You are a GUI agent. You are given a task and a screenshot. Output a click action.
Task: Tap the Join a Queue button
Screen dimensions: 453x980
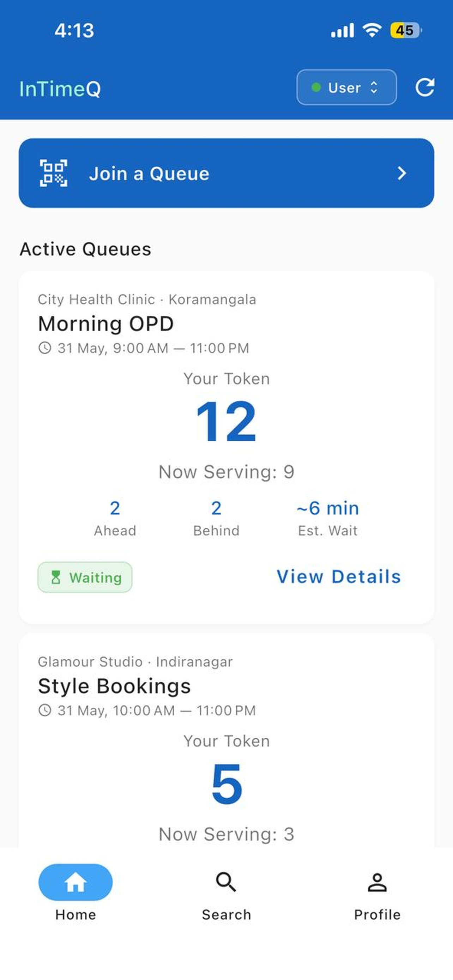pos(226,173)
